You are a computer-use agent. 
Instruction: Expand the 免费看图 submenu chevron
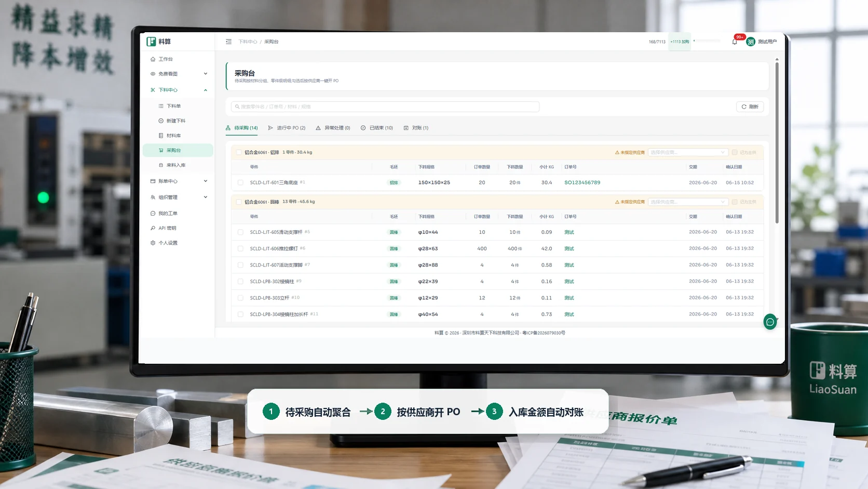206,74
